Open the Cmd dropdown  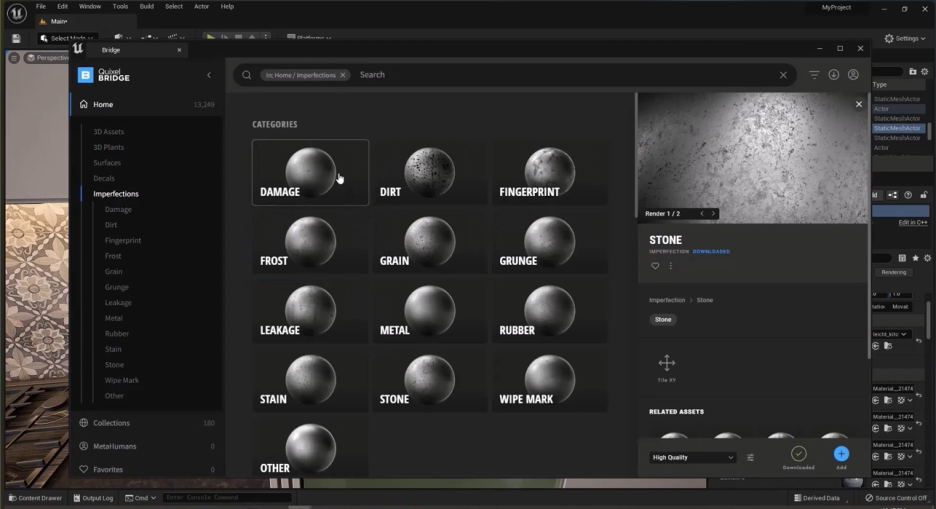(x=141, y=498)
